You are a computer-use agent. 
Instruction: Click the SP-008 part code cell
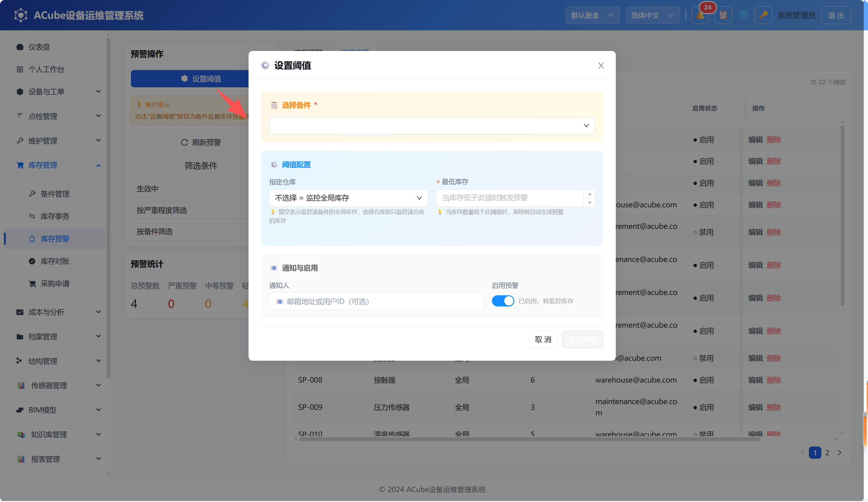(310, 380)
